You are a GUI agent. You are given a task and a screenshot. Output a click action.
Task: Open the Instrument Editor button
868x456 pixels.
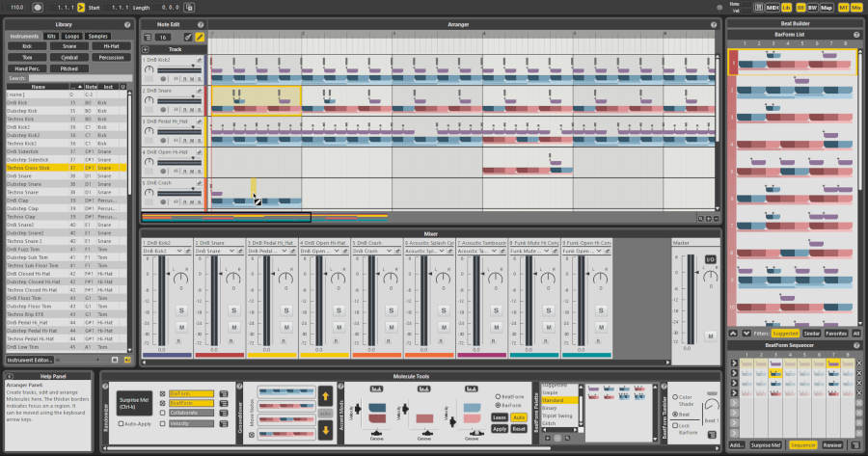[30, 360]
